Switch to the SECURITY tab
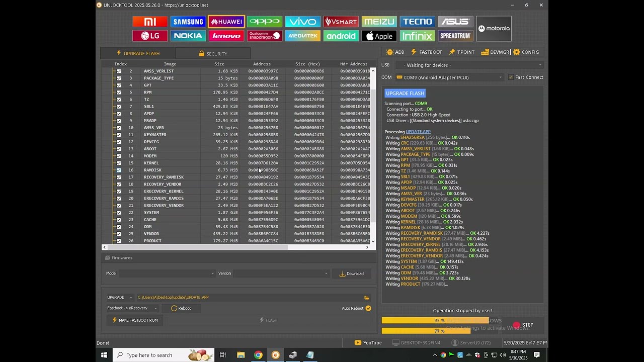 coord(213,54)
